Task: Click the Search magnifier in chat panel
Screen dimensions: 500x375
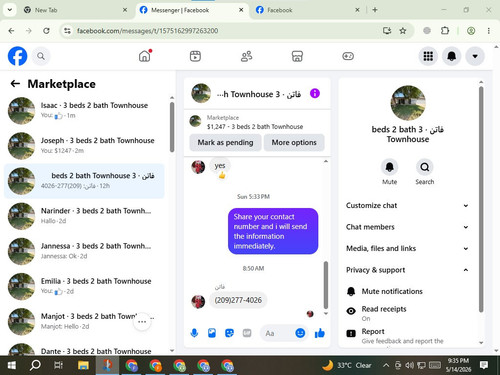Action: pyautogui.click(x=425, y=167)
